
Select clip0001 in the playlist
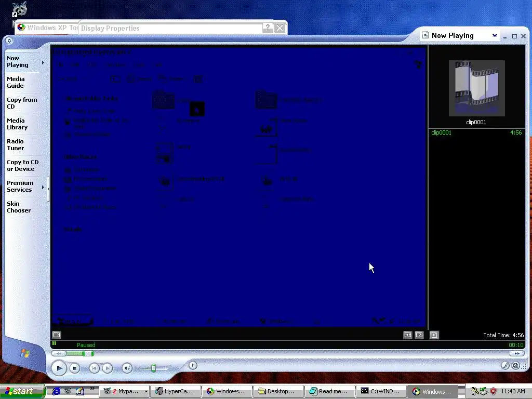pos(441,132)
